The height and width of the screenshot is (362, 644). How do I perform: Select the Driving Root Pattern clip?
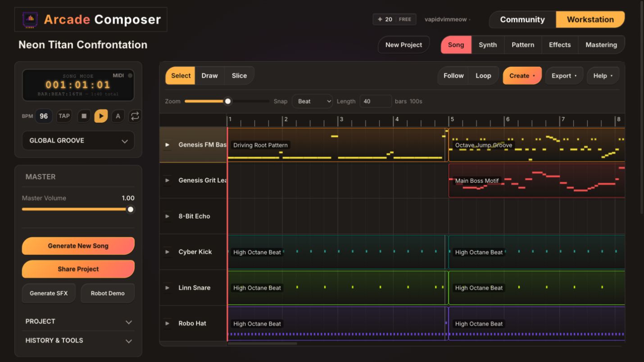click(x=337, y=145)
